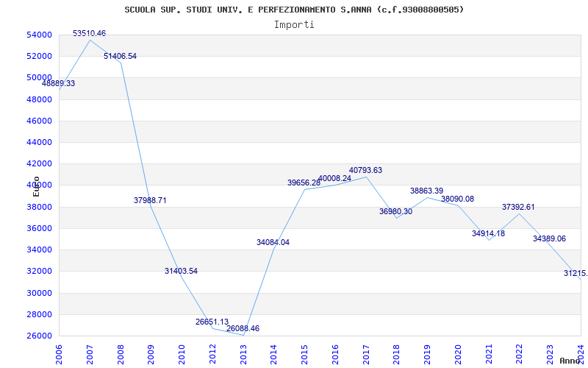Click the 36980.30 data label
Viewport: 588px width, 368px height.
(395, 211)
